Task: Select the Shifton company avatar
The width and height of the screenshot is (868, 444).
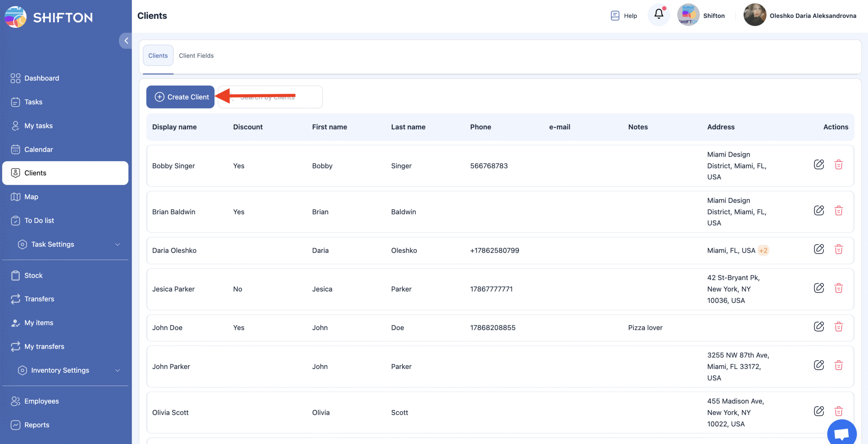Action: (688, 15)
